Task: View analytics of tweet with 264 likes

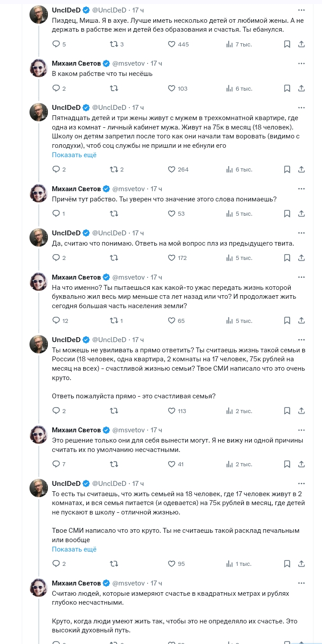Action: 230,169
